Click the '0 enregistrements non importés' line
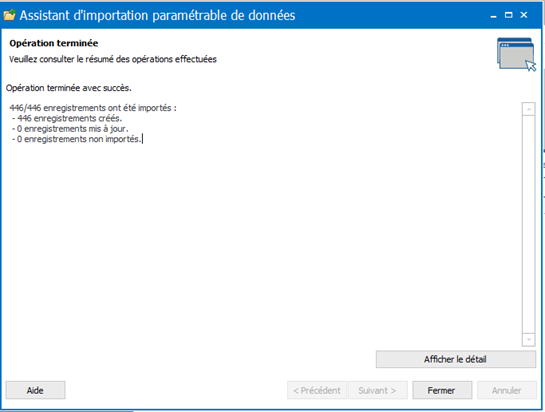The image size is (545, 412). click(x=76, y=139)
